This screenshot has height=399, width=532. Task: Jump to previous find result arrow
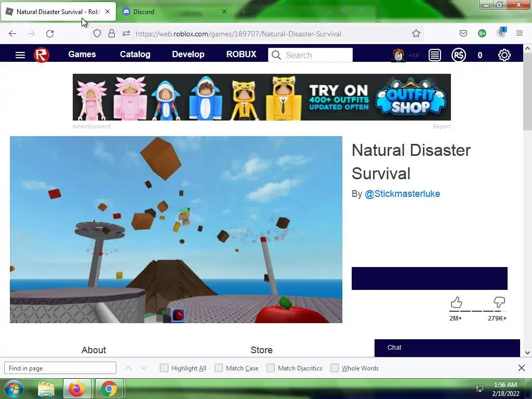point(128,368)
